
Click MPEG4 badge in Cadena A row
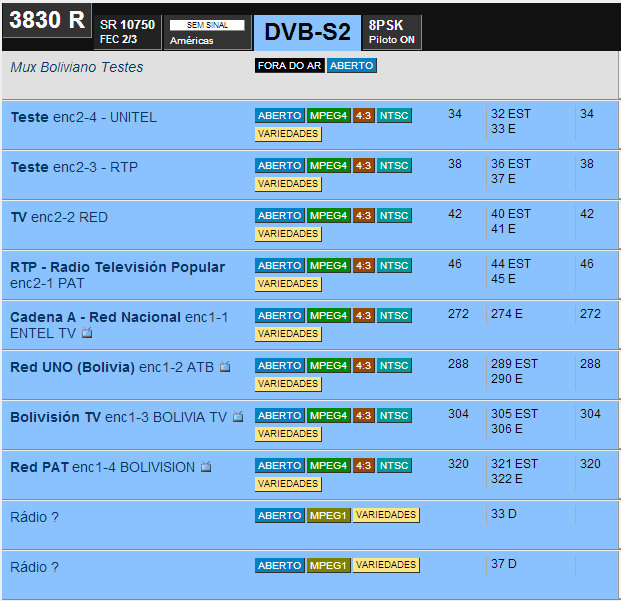pyautogui.click(x=328, y=316)
